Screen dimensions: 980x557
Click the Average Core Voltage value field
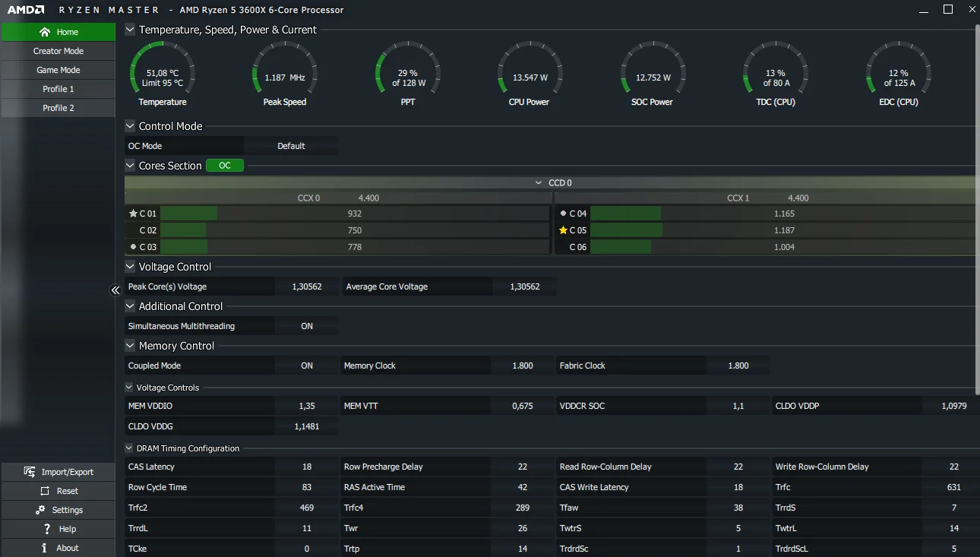(524, 286)
